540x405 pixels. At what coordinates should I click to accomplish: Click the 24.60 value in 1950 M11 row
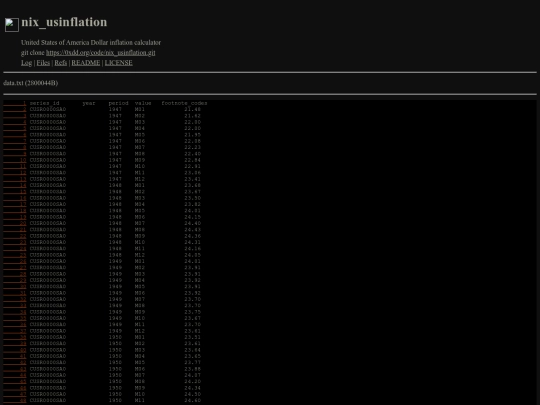tap(193, 401)
